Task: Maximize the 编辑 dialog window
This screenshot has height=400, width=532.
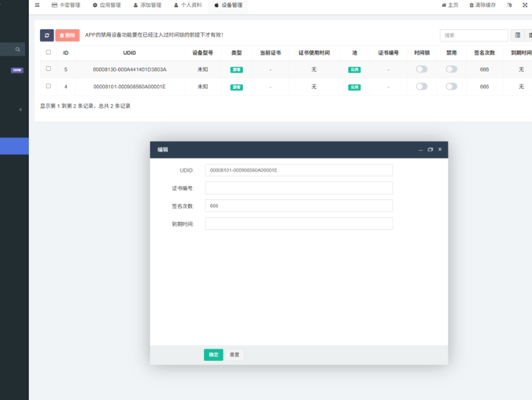Action: point(430,149)
